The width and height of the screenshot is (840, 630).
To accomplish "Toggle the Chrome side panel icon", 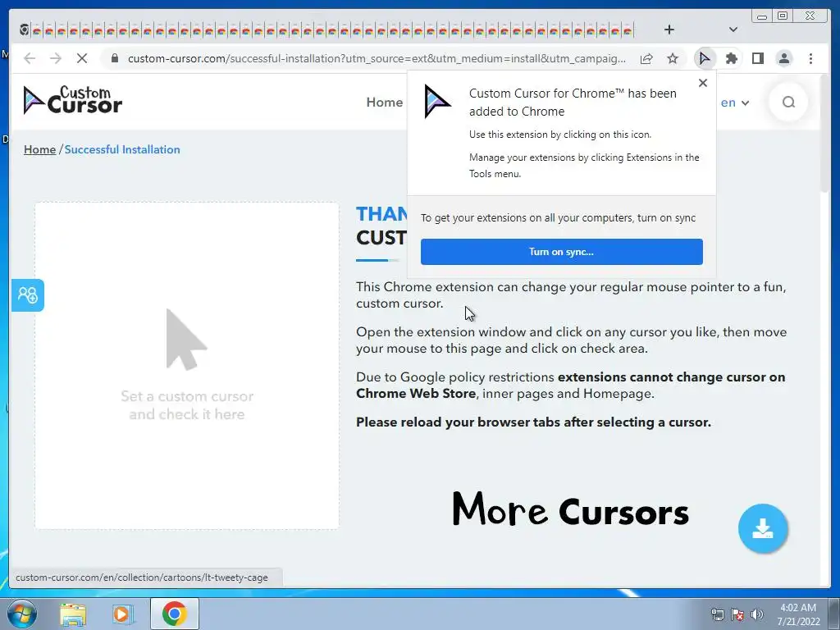I will click(757, 58).
